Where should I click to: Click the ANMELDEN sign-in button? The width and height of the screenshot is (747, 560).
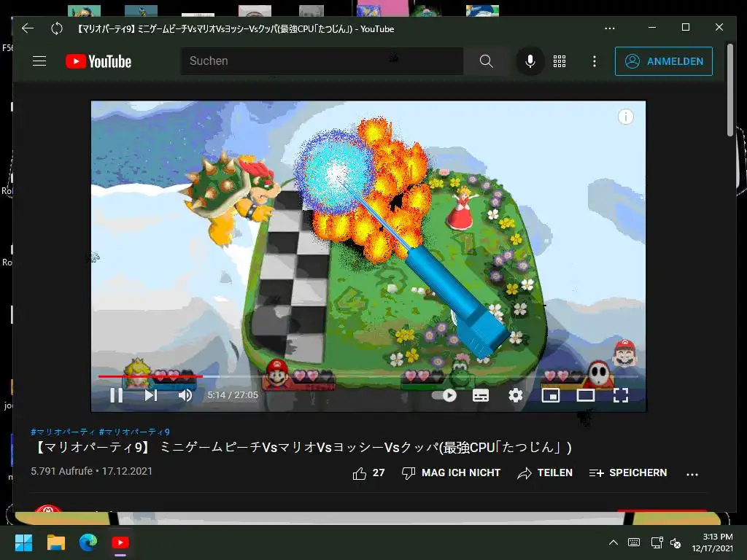click(x=664, y=61)
